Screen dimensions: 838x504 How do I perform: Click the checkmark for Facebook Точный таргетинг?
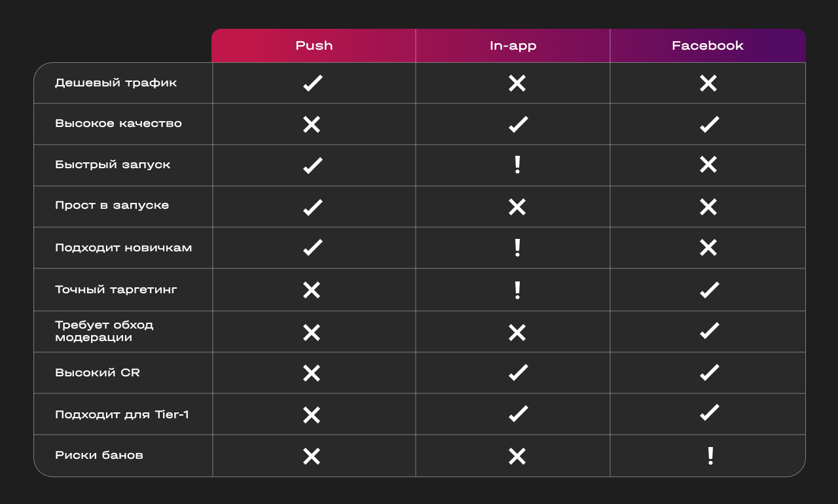click(x=709, y=289)
